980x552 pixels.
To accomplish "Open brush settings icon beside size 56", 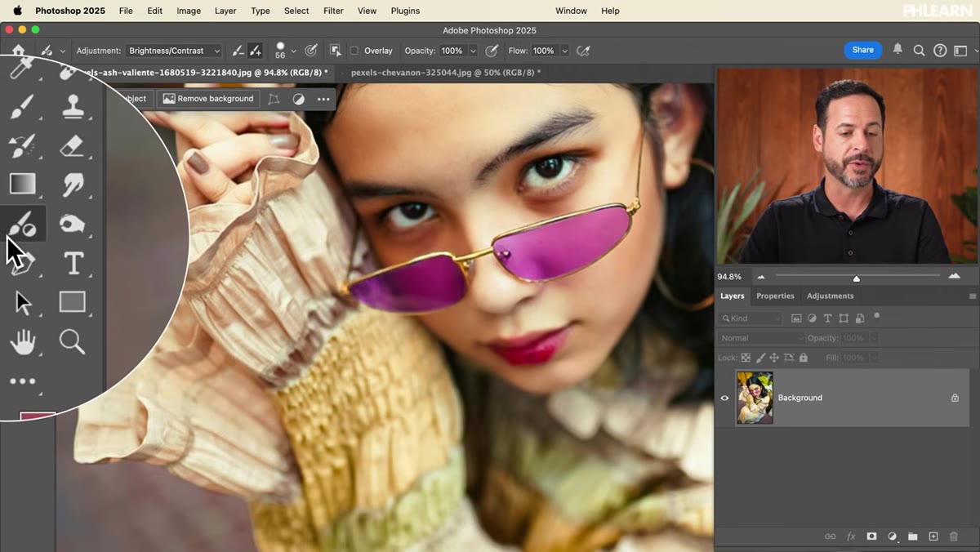I will [311, 51].
